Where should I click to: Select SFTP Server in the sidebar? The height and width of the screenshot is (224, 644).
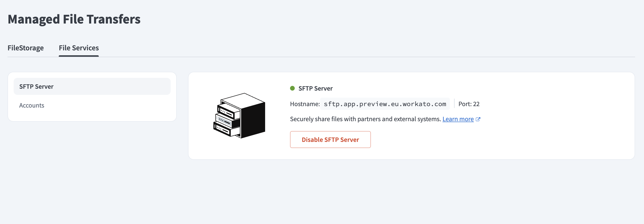pyautogui.click(x=36, y=86)
